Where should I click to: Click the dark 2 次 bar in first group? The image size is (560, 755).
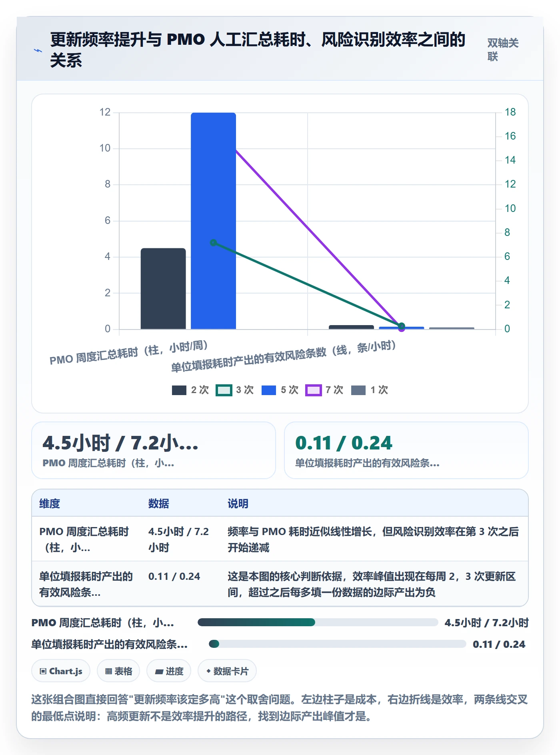(163, 289)
